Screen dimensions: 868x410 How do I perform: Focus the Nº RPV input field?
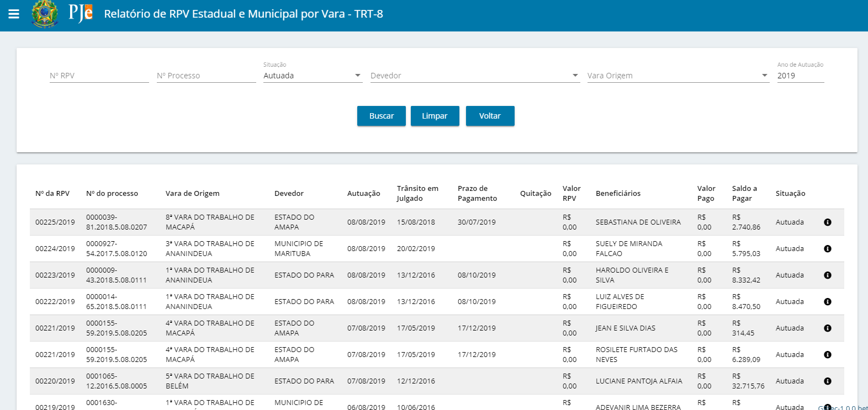coord(99,76)
